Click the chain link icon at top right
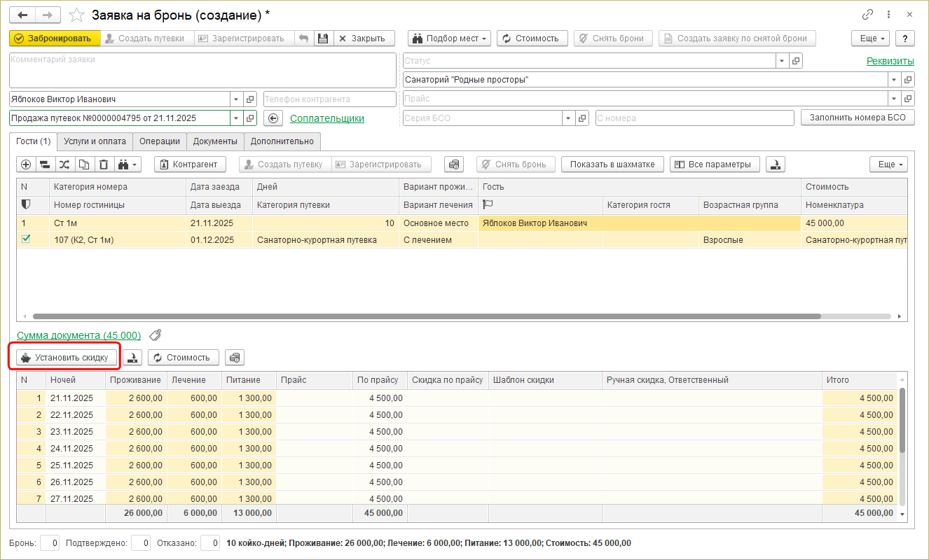Viewport: 929px width, 560px height. [x=868, y=15]
